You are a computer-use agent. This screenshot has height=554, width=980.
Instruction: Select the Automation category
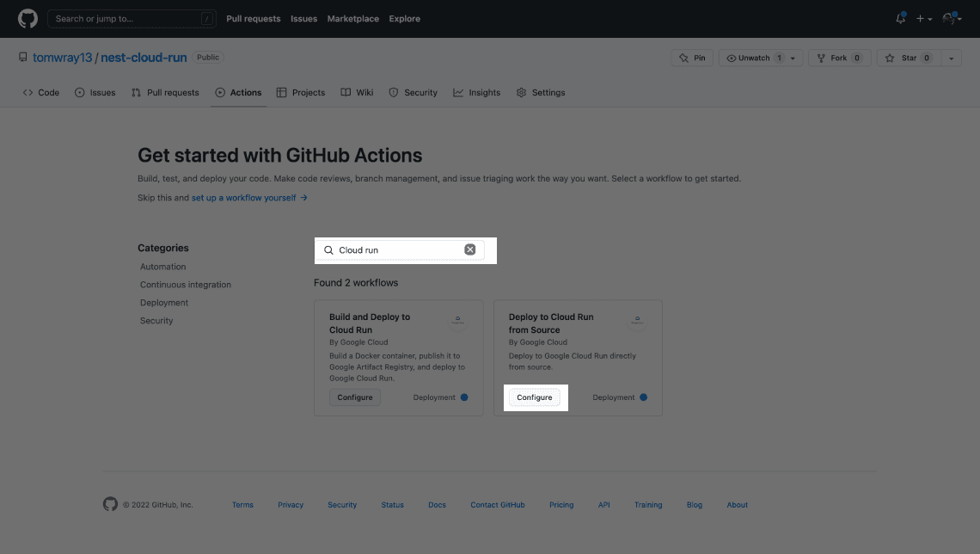click(x=163, y=267)
